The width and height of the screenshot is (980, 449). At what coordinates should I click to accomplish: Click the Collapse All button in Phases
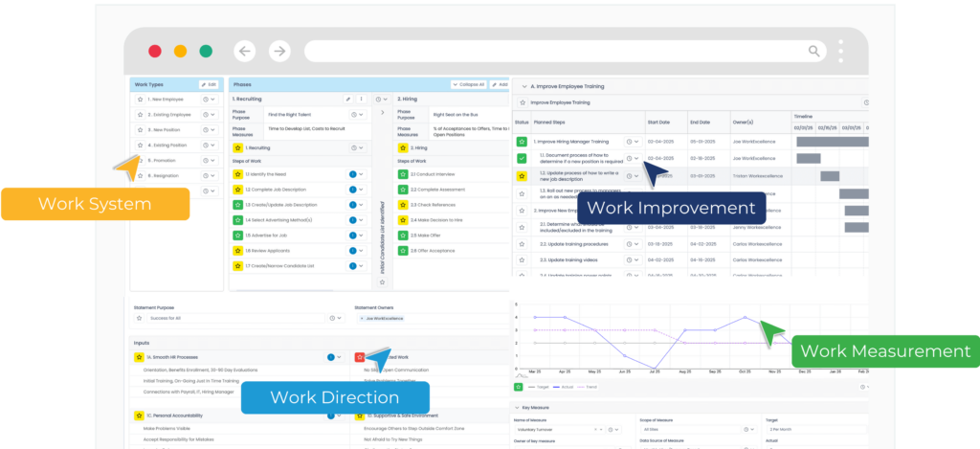[468, 84]
